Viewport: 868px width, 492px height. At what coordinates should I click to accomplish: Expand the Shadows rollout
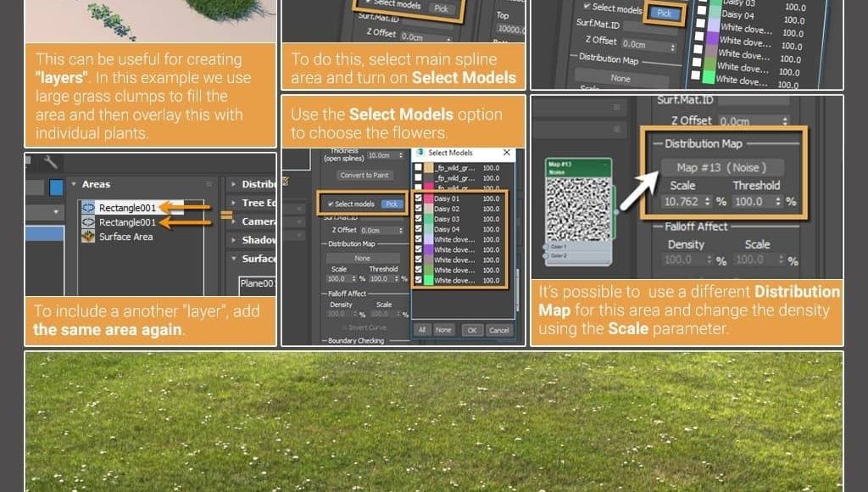point(233,240)
